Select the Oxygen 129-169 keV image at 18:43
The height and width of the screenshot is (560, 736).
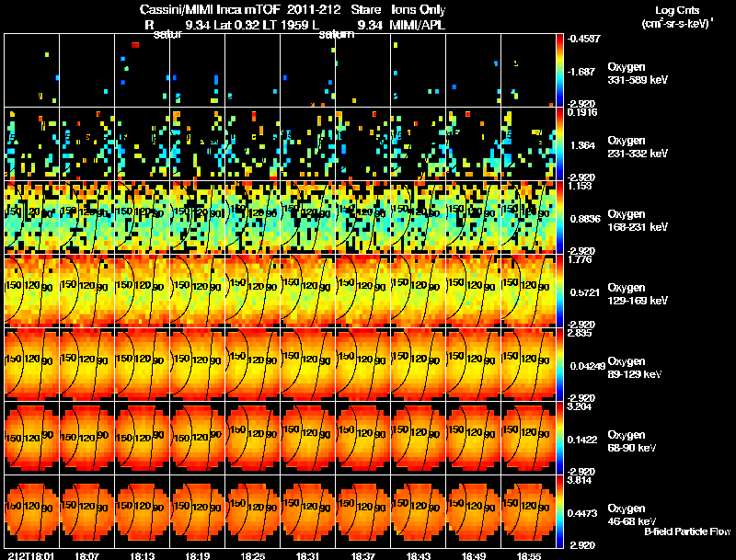419,291
